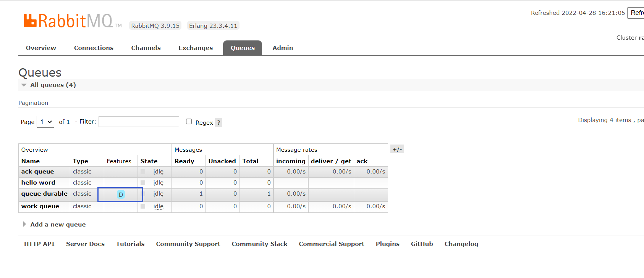The image size is (644, 278).
Task: Open the hello word queue link
Action: 38,183
